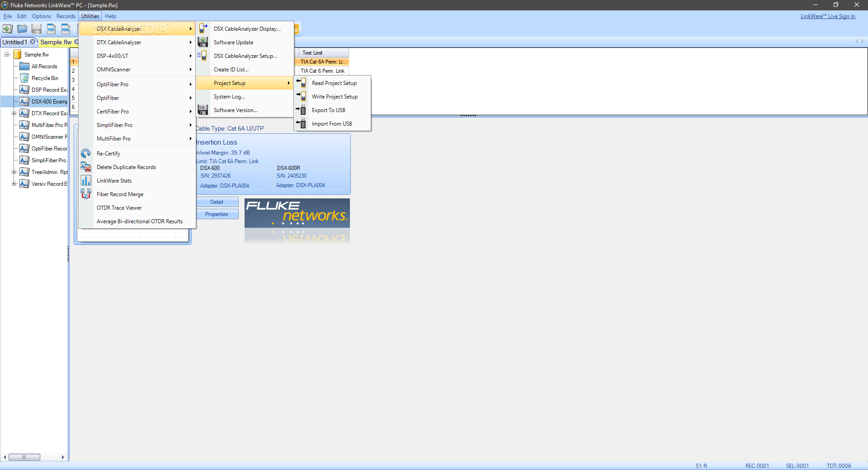Click the Open folder toolbar icon
Image resolution: width=868 pixels, height=470 pixels.
pyautogui.click(x=22, y=29)
